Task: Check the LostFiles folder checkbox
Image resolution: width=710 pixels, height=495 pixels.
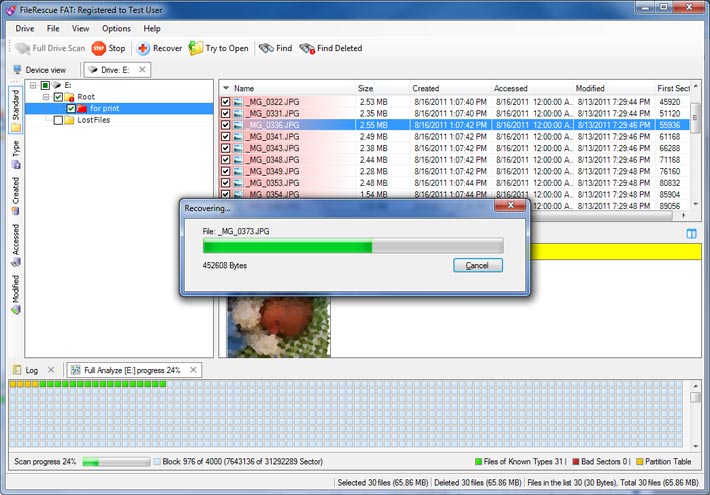Action: (x=58, y=120)
